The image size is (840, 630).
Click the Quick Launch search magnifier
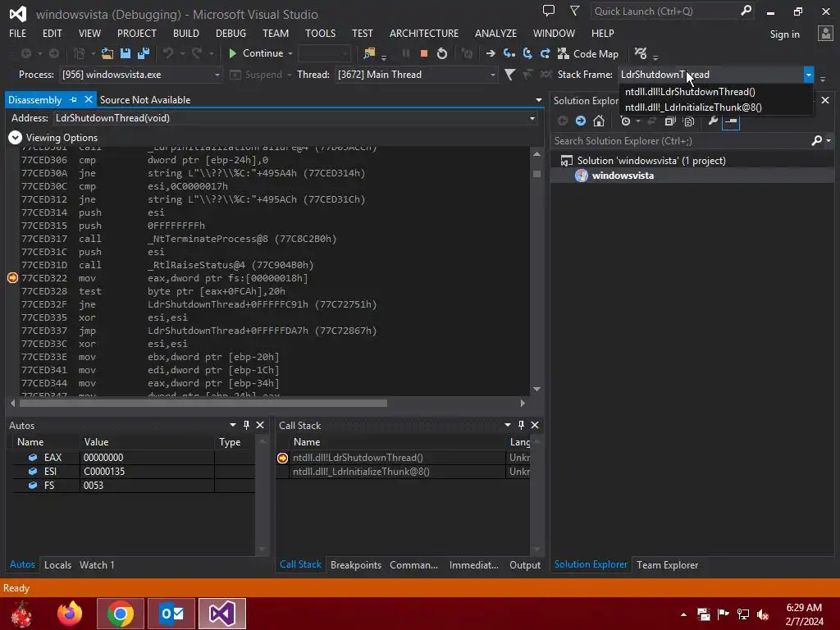[746, 11]
